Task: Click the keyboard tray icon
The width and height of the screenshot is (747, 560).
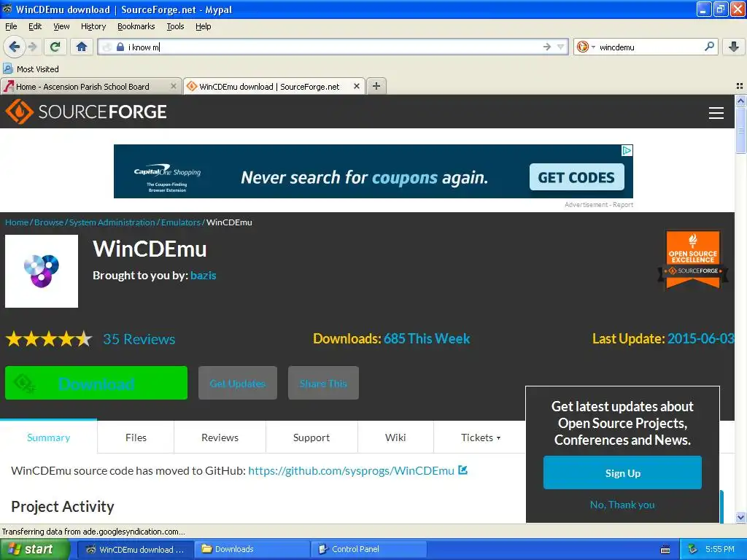Action: pos(665,550)
